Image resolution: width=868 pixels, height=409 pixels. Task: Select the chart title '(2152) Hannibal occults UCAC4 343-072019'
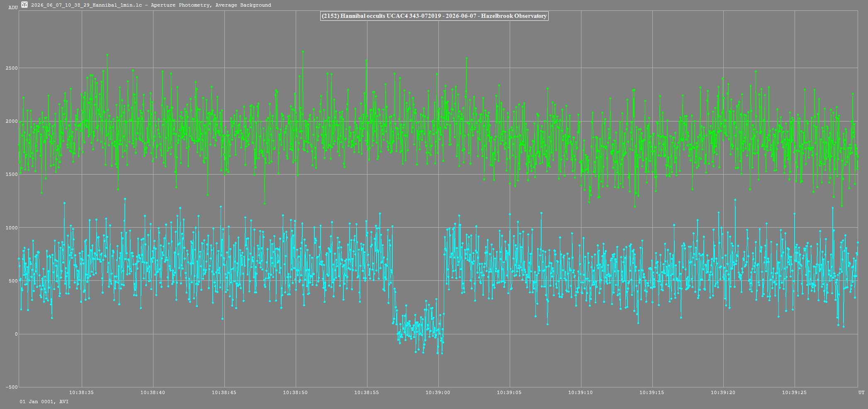(434, 16)
